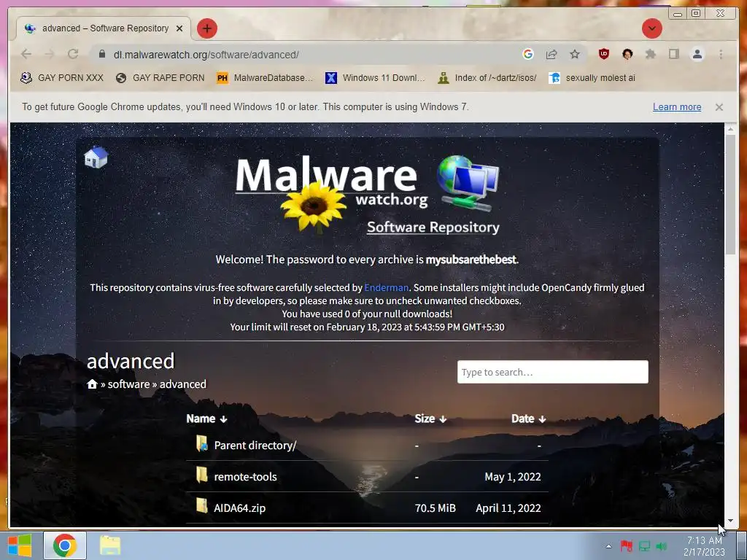
Task: Focus the 'Type to search...' box
Action: coord(553,372)
